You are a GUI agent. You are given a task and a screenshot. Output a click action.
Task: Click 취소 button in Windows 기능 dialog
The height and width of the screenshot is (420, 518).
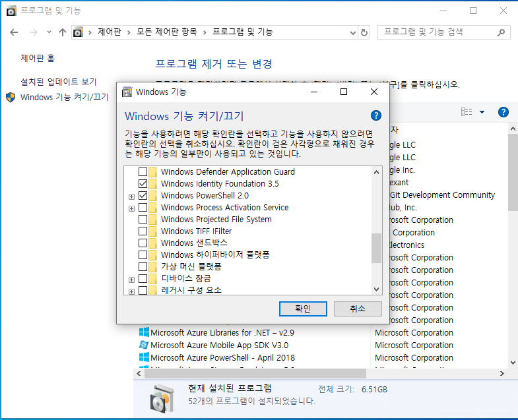click(358, 309)
